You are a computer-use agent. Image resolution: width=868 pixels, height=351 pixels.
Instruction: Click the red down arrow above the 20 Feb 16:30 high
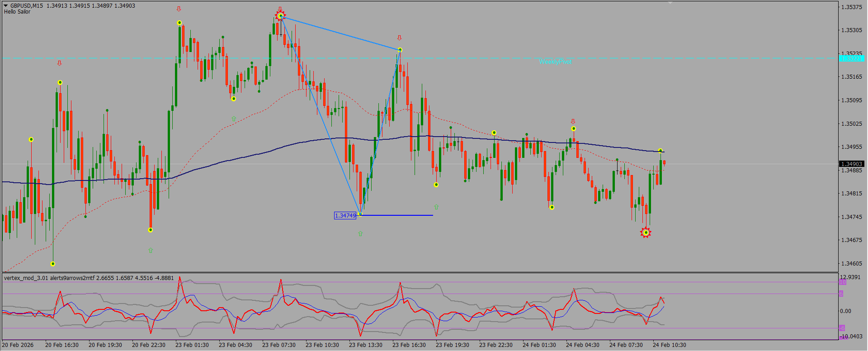coord(59,63)
